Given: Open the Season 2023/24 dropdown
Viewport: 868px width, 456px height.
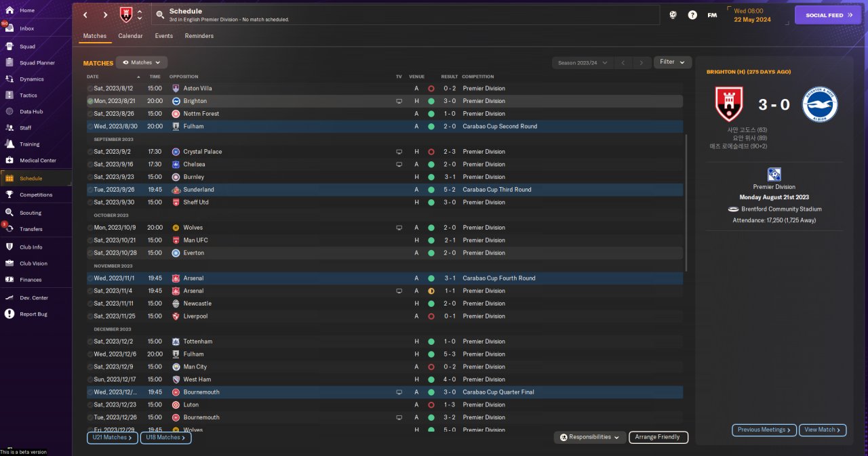Looking at the screenshot, I should [583, 62].
